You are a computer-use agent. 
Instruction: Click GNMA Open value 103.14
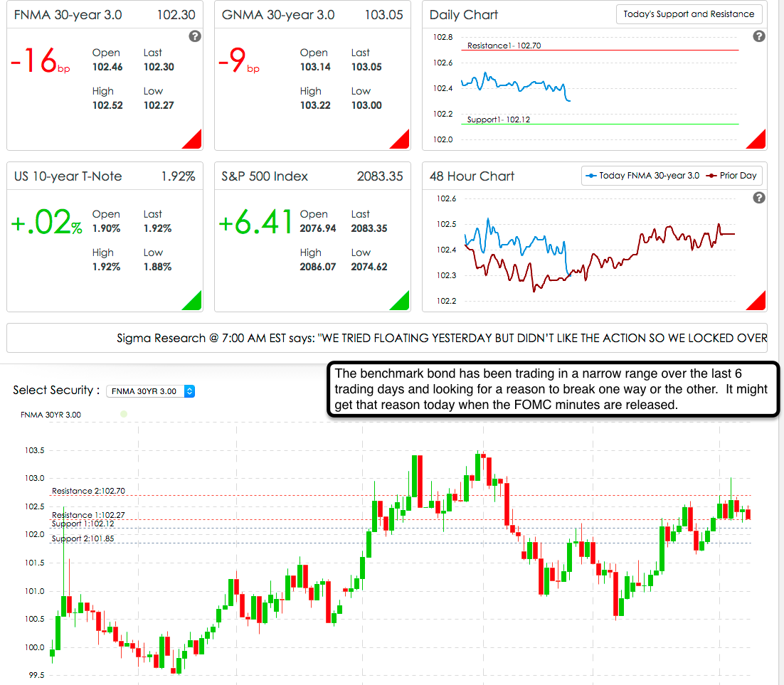pos(315,67)
